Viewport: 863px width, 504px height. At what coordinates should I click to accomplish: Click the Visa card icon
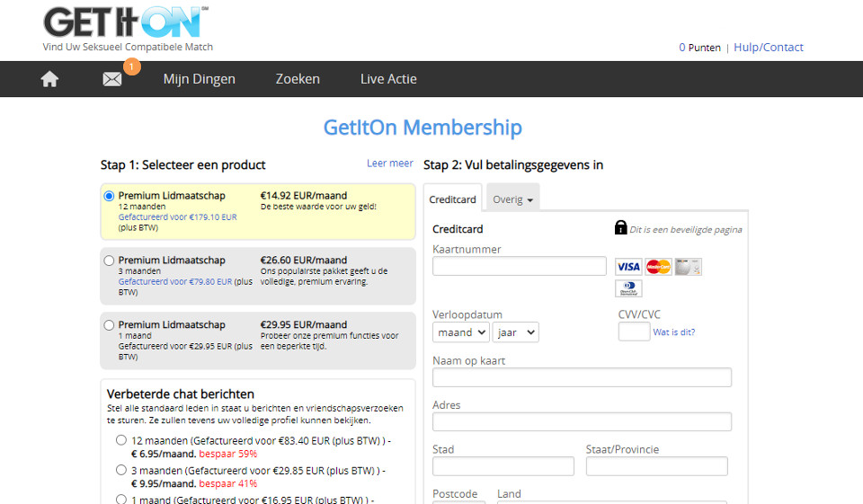click(628, 267)
